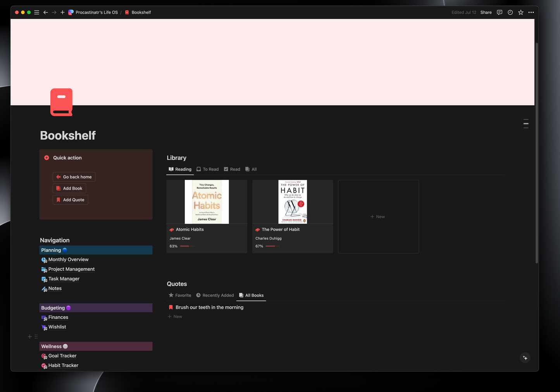The image size is (560, 392).
Task: Click the bookmark icon beside Brush our teeth
Action: (x=171, y=307)
